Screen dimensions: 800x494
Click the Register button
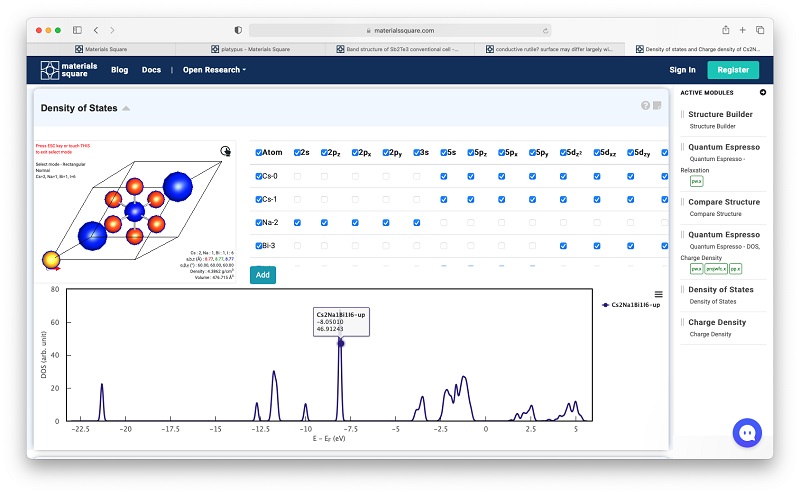coord(732,70)
